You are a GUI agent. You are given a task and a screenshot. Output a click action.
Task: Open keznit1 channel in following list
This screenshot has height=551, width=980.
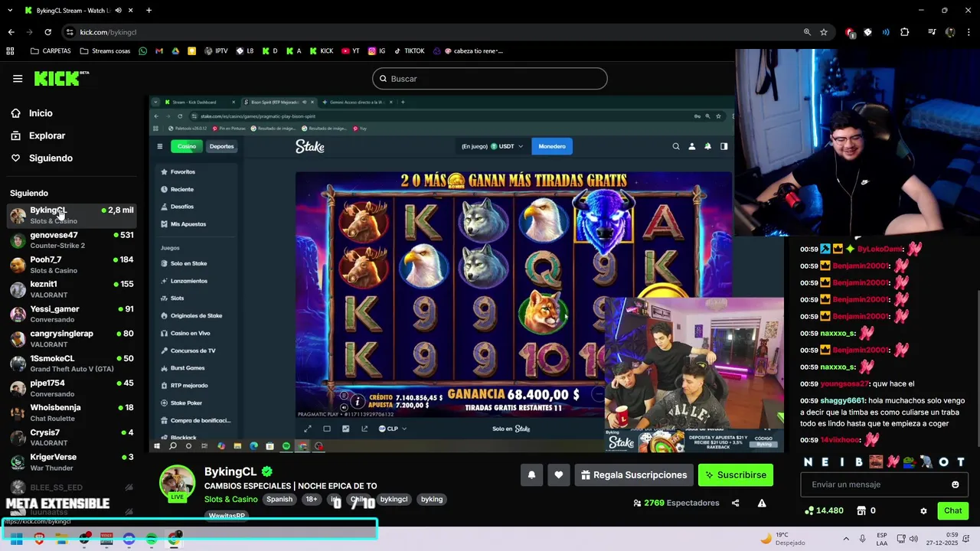pyautogui.click(x=72, y=289)
